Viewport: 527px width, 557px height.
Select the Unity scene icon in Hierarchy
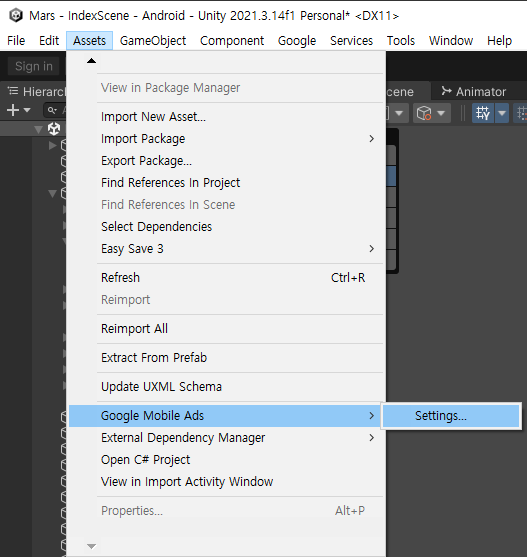[54, 129]
